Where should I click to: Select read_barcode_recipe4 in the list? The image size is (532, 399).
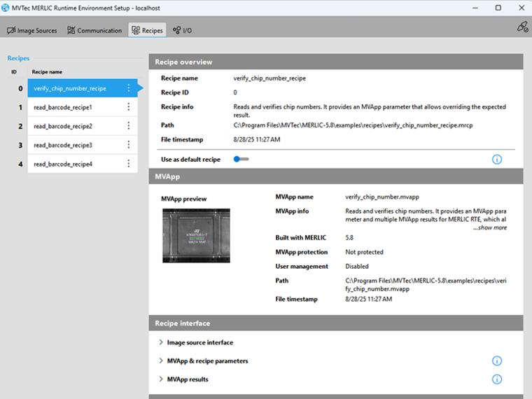click(x=83, y=164)
